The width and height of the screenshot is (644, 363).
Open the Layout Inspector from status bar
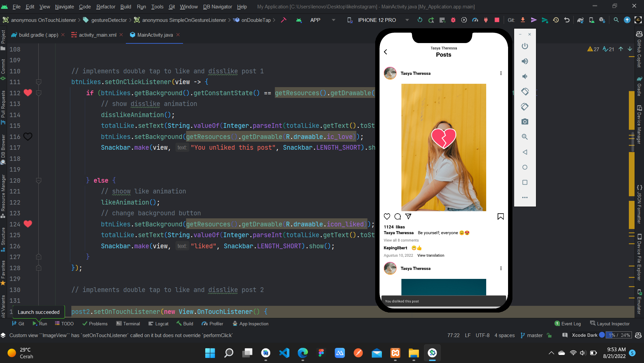click(613, 323)
